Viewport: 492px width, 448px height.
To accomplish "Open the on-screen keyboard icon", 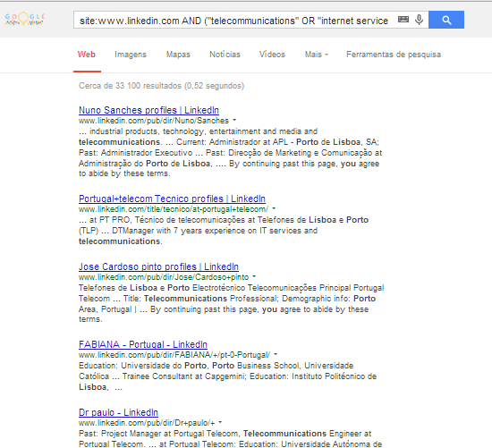I will pos(403,20).
